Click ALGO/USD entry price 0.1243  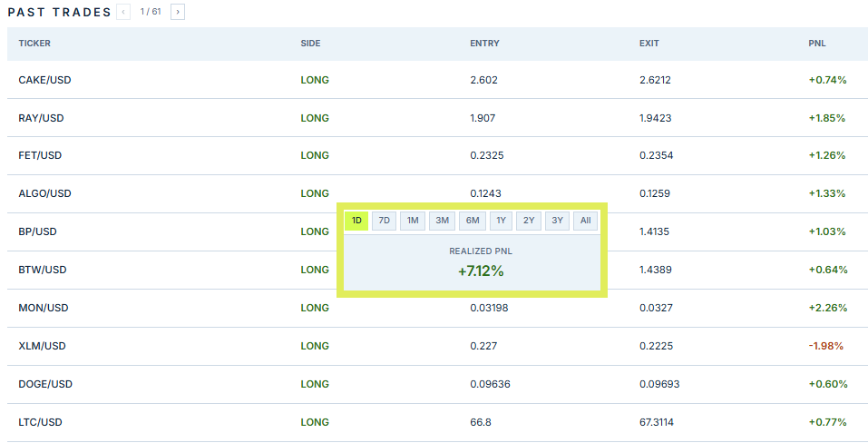pyautogui.click(x=485, y=194)
